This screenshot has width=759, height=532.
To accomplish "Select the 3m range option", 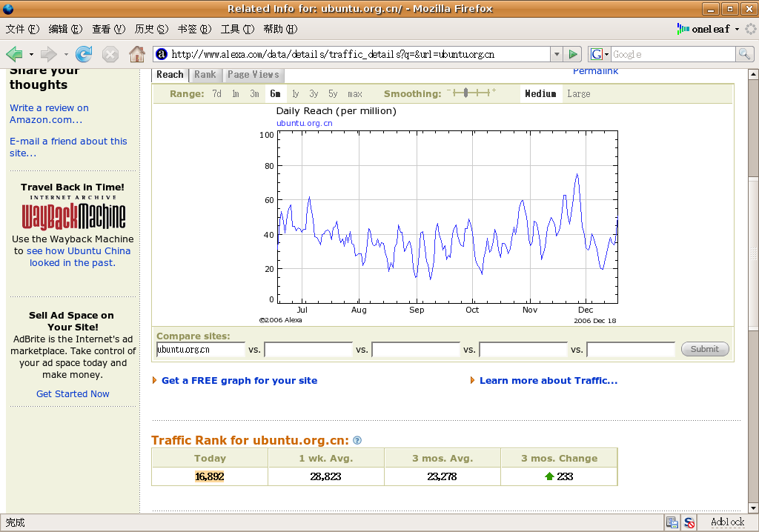I will tap(255, 94).
